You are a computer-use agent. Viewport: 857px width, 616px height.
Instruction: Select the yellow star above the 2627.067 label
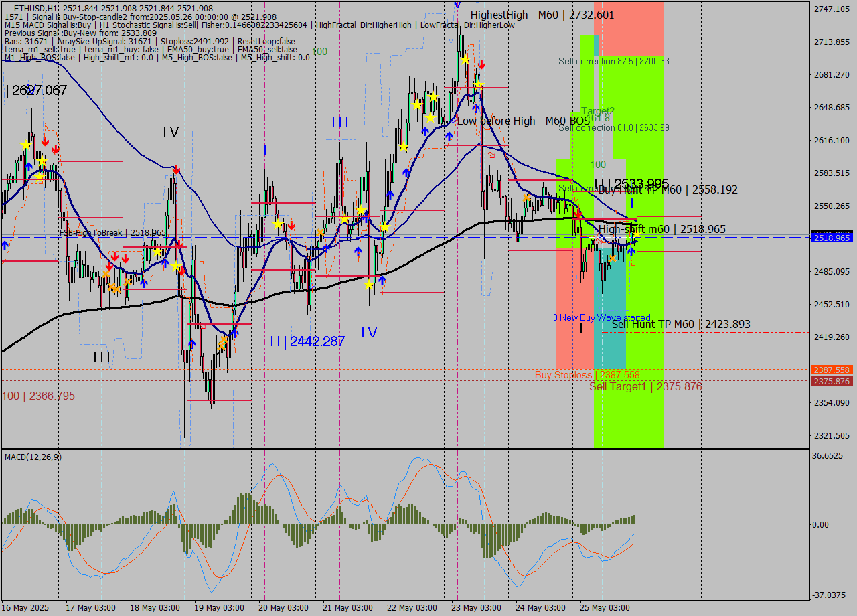(26, 145)
